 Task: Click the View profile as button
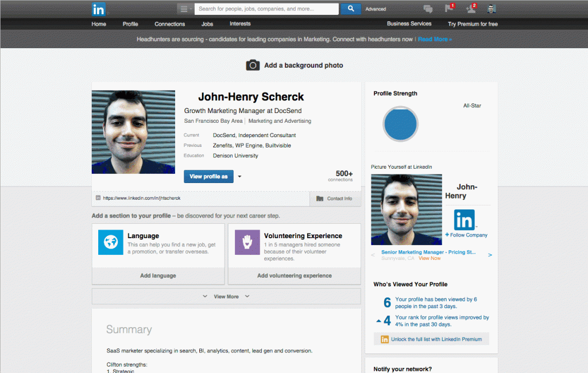tap(208, 177)
